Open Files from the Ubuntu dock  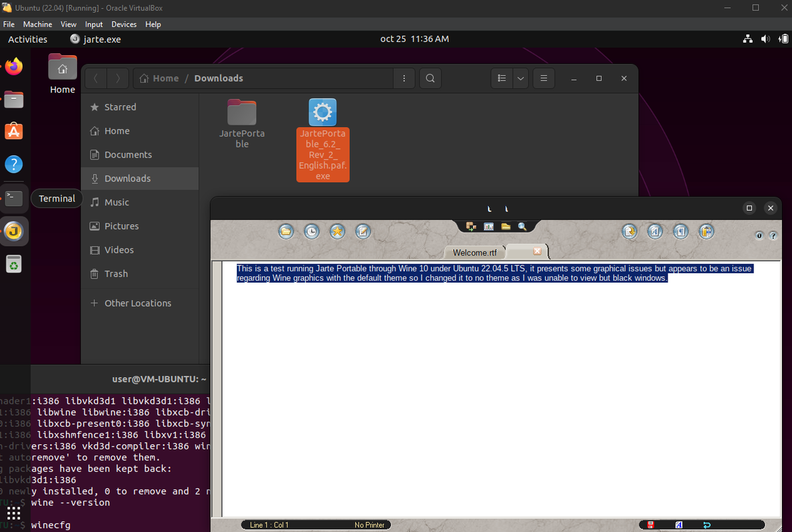coord(14,100)
